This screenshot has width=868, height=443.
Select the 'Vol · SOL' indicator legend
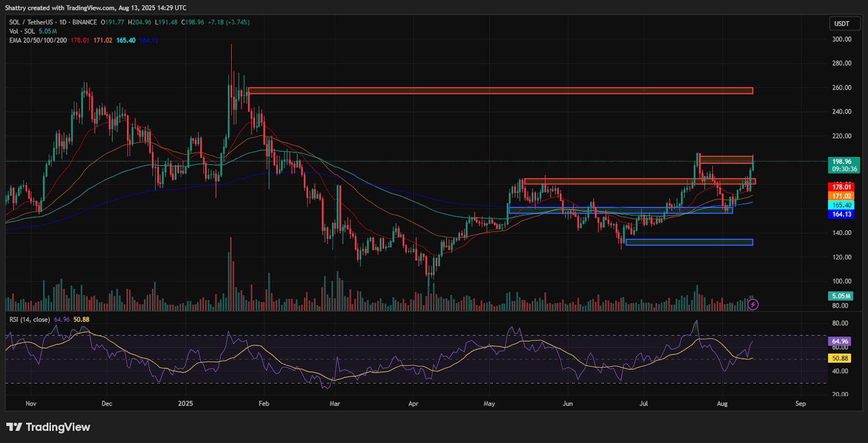coord(22,31)
